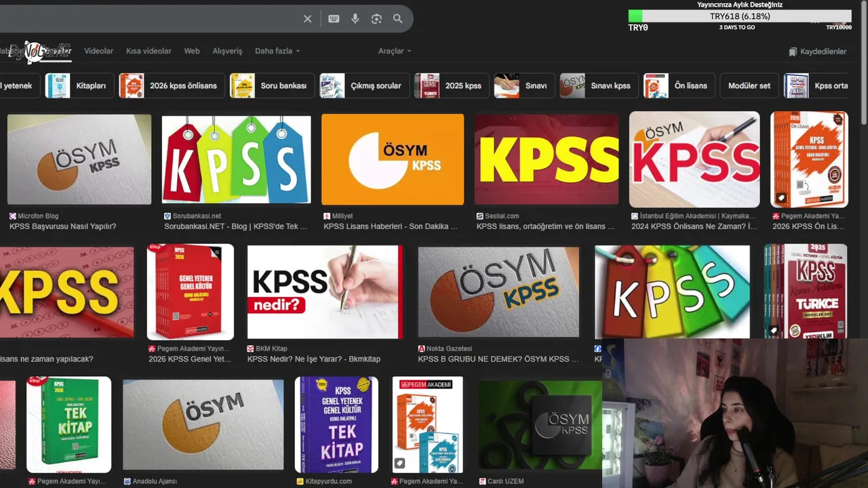Switch to the Alışveriş tab
This screenshot has height=488, width=868.
pyautogui.click(x=227, y=51)
